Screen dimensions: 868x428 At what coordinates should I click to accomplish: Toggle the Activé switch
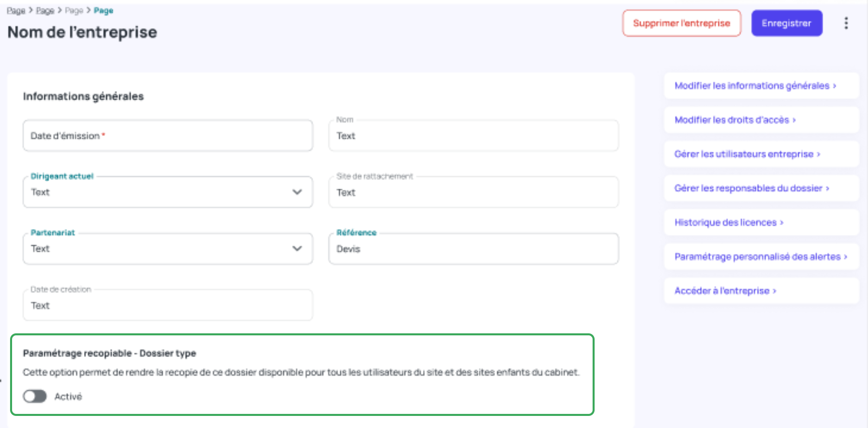[35, 396]
